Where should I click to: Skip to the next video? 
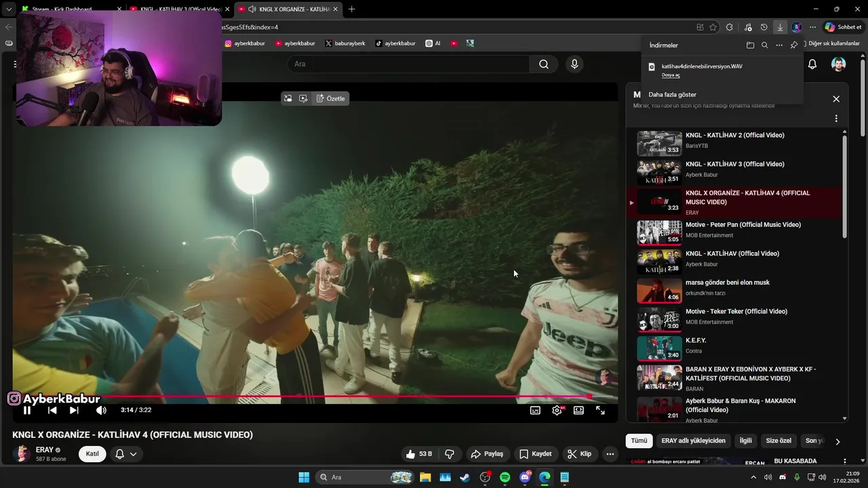(x=74, y=410)
